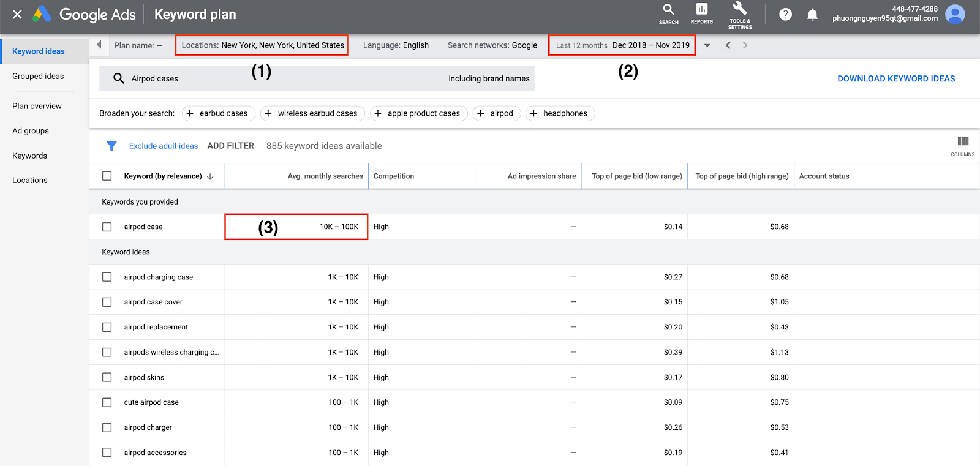Click the $1.13 high range bid value
The width and height of the screenshot is (980, 466).
click(779, 353)
